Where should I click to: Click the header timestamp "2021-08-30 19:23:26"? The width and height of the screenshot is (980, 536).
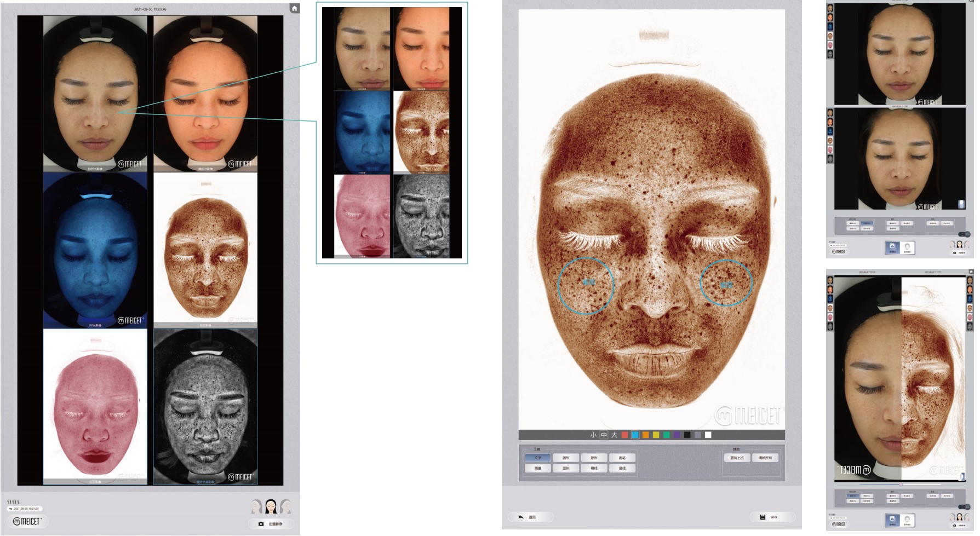click(150, 9)
